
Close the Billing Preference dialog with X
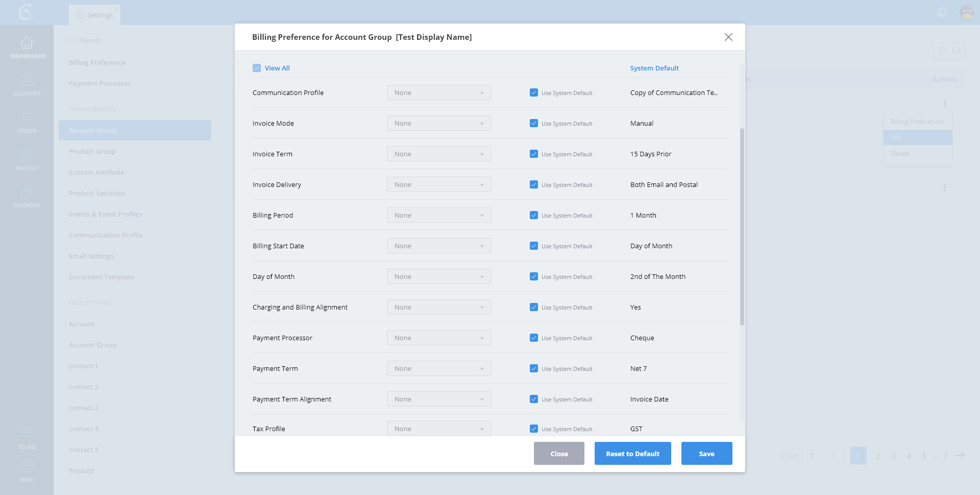[x=728, y=37]
